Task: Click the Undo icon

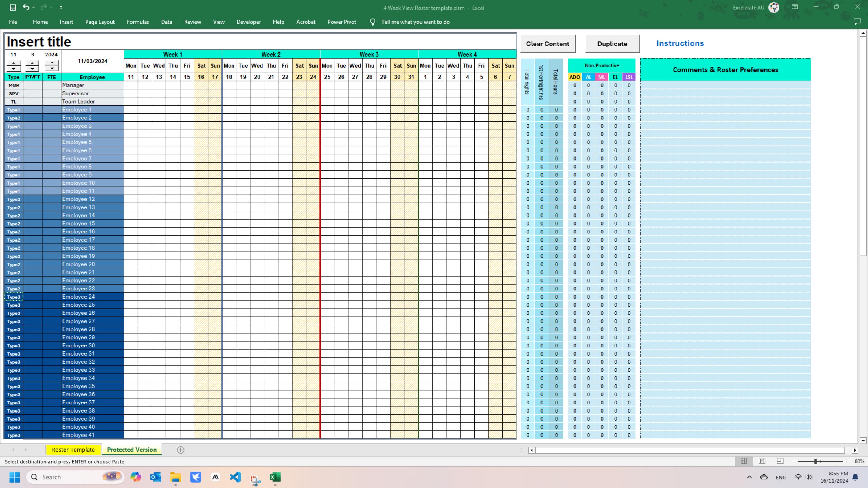Action: pyautogui.click(x=26, y=7)
